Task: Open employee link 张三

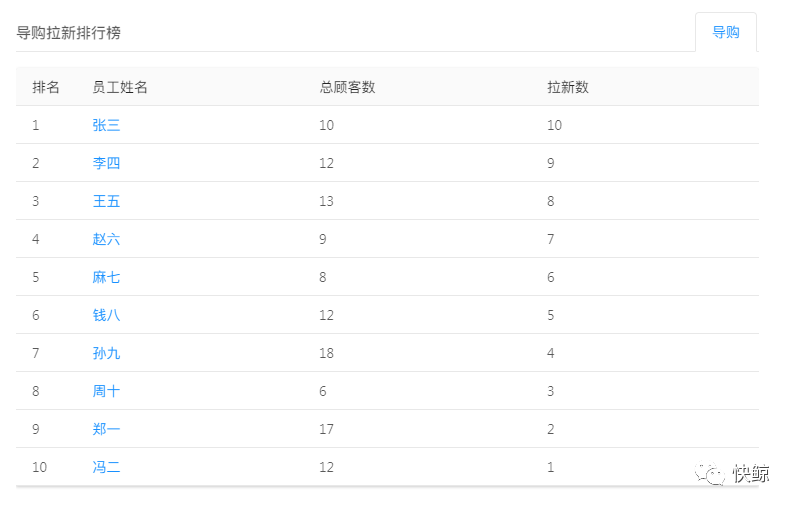Action: click(106, 125)
